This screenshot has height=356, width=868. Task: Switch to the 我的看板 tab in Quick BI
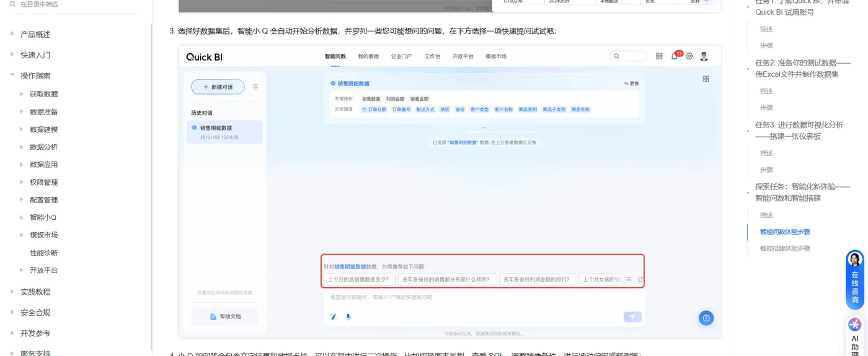pos(368,56)
